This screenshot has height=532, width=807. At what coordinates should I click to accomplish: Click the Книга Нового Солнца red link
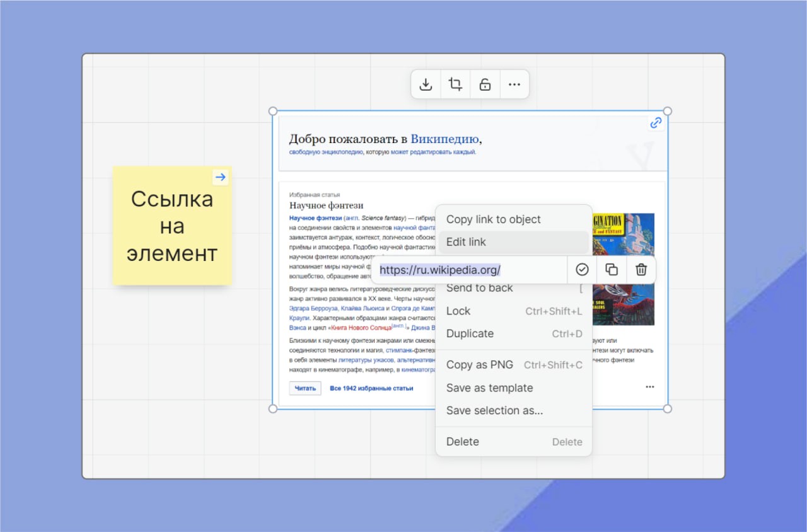(x=360, y=328)
